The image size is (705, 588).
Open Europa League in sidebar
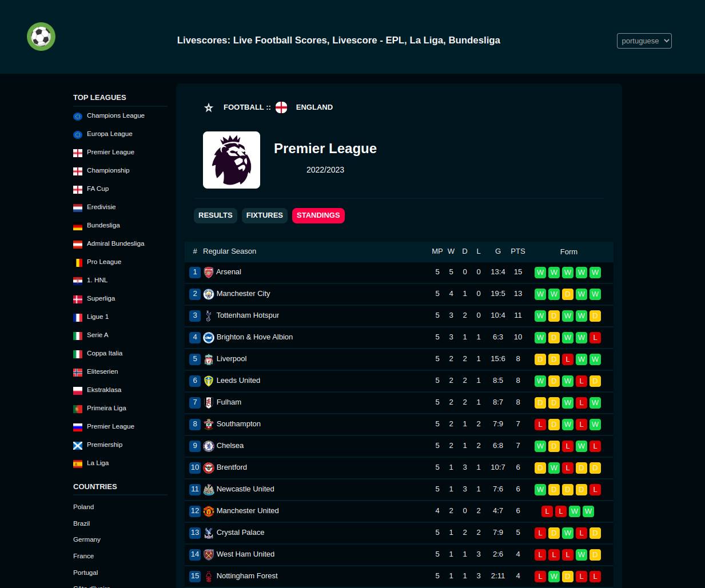tap(110, 134)
